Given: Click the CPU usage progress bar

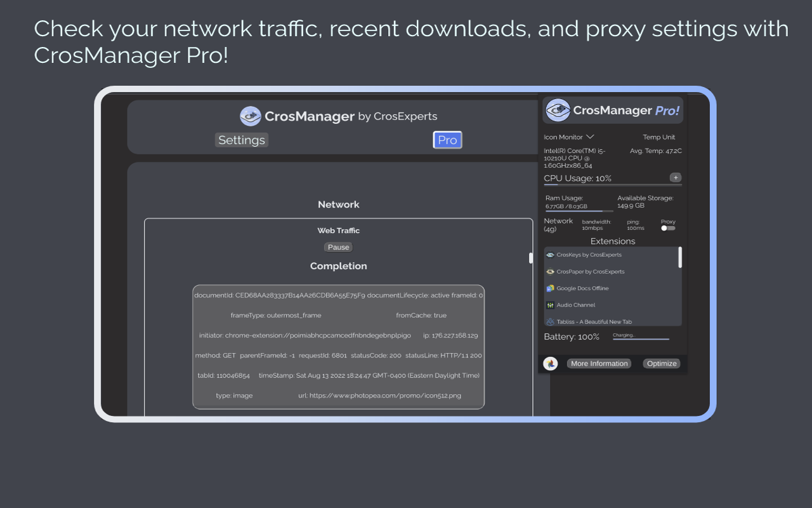Looking at the screenshot, I should [x=613, y=185].
